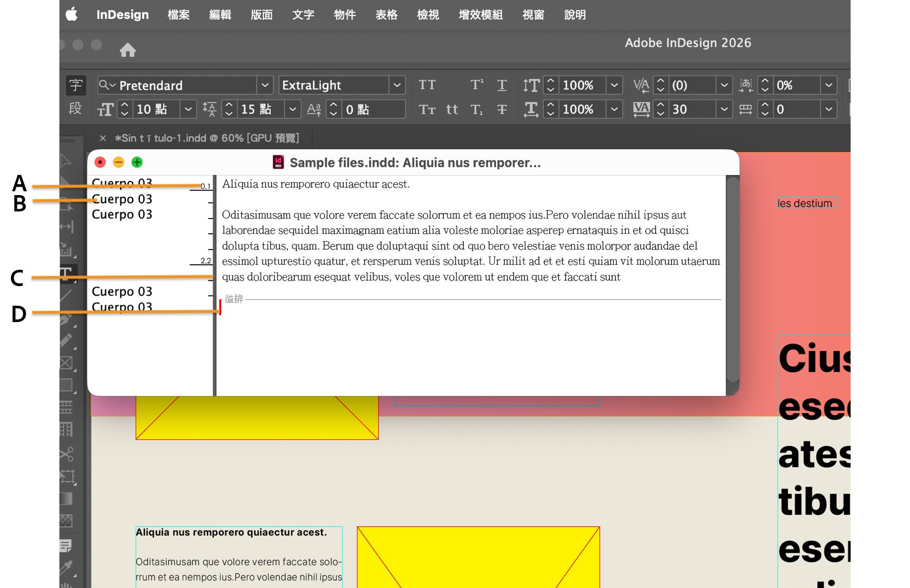Close the Sin título-1.indd tab
Viewport: 910px width, 588px height.
coord(102,138)
